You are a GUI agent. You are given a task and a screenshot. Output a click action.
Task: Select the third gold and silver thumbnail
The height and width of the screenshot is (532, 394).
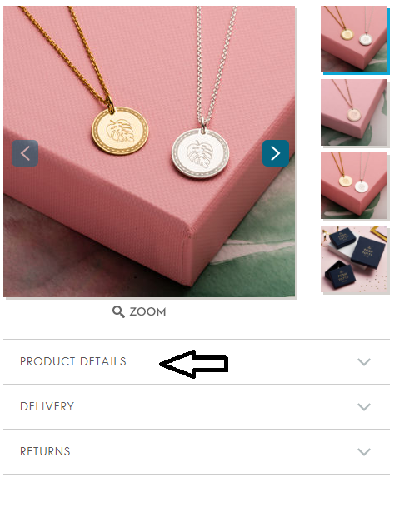tap(354, 186)
